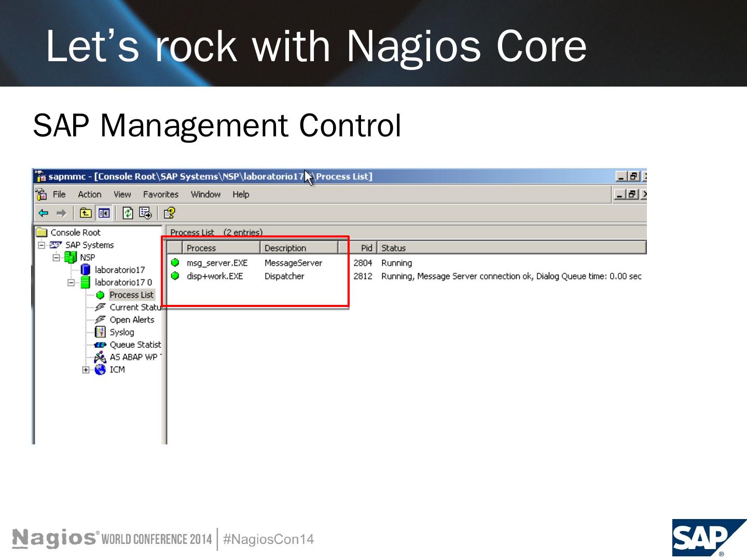Click the green status icon for msg_server.EXE

pyautogui.click(x=175, y=263)
